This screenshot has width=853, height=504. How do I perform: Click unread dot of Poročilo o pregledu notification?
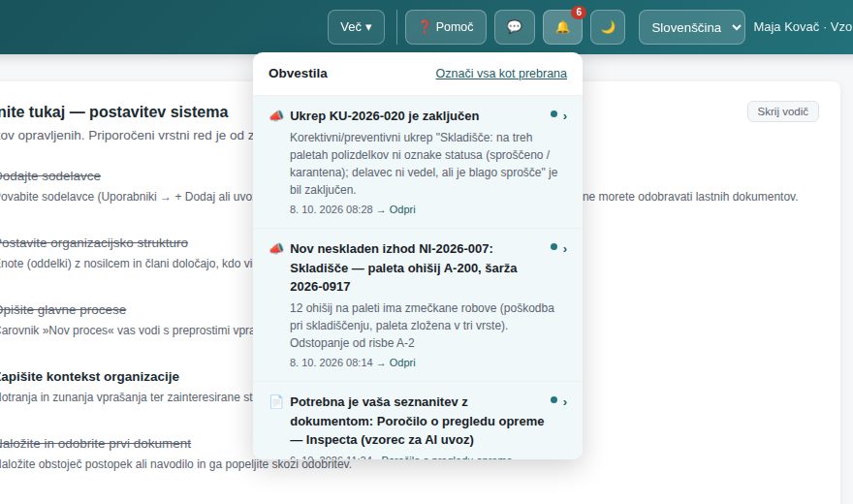[553, 400]
